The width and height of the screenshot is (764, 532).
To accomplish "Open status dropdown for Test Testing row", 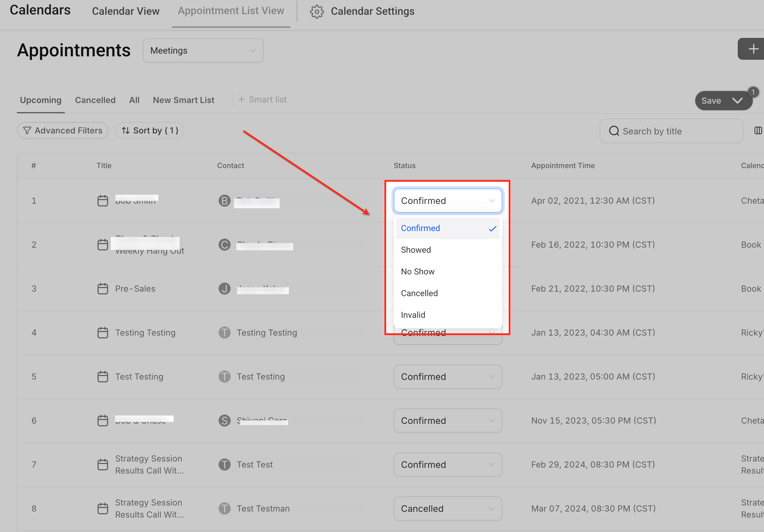I will pyautogui.click(x=447, y=377).
